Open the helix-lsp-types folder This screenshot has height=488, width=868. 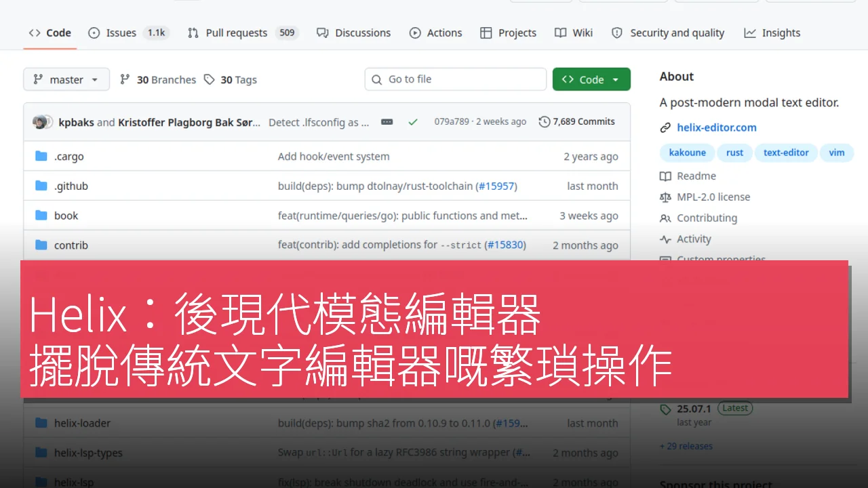[88, 453]
